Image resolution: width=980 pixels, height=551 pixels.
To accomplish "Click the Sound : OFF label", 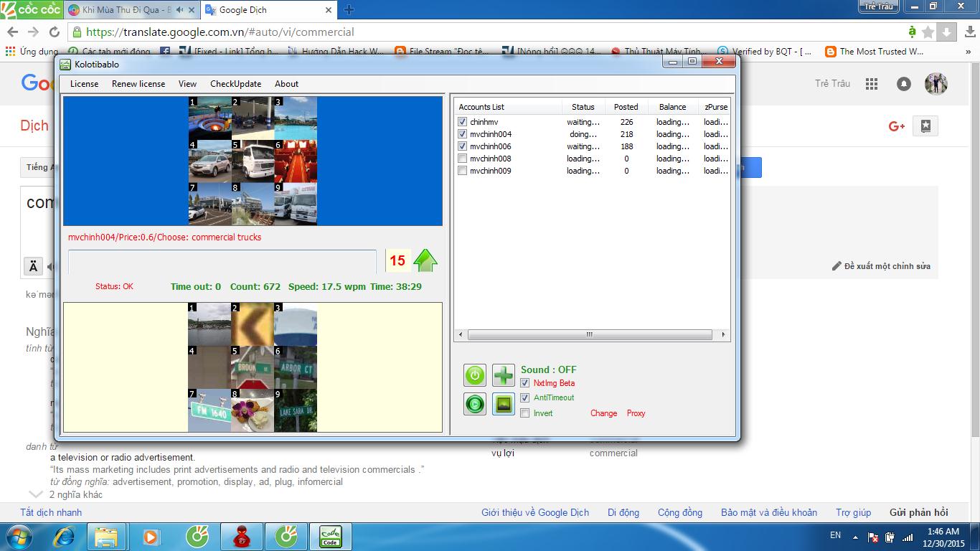I will click(548, 369).
